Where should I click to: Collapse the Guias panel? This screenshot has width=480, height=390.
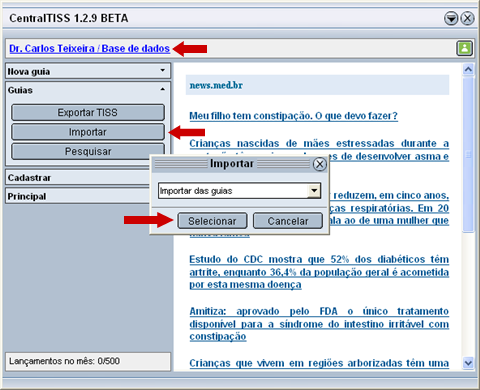coord(88,90)
